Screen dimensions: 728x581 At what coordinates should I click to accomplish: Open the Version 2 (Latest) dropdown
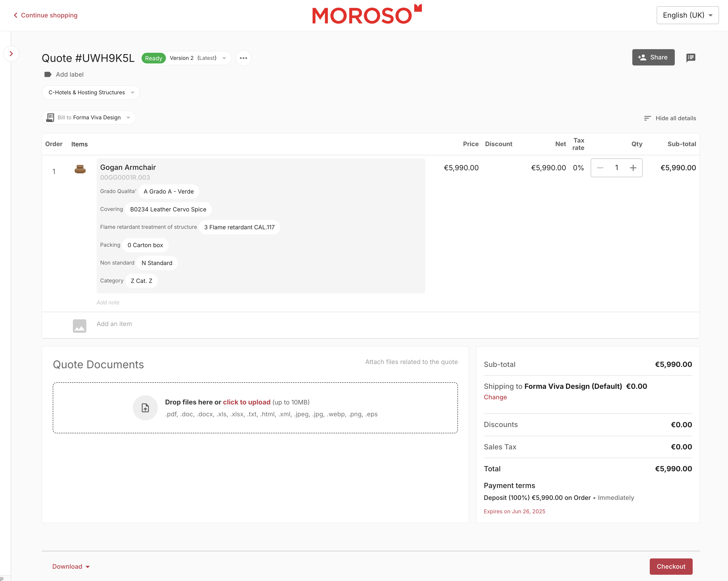[x=197, y=58]
